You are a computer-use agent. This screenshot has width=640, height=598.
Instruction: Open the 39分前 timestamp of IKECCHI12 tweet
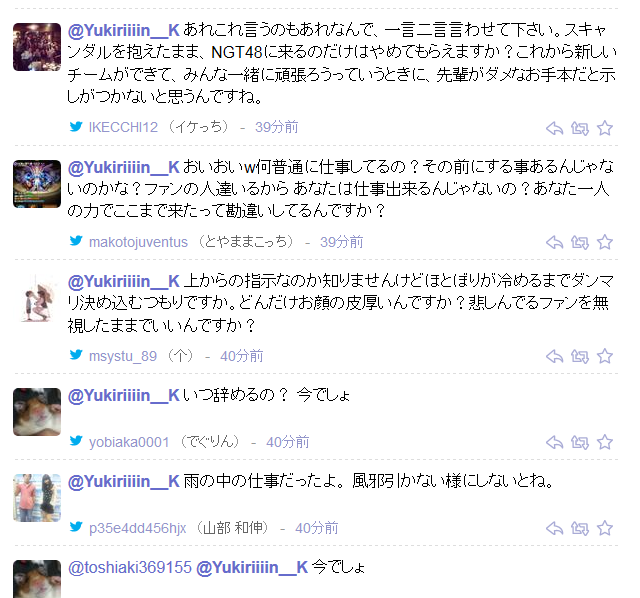(277, 127)
